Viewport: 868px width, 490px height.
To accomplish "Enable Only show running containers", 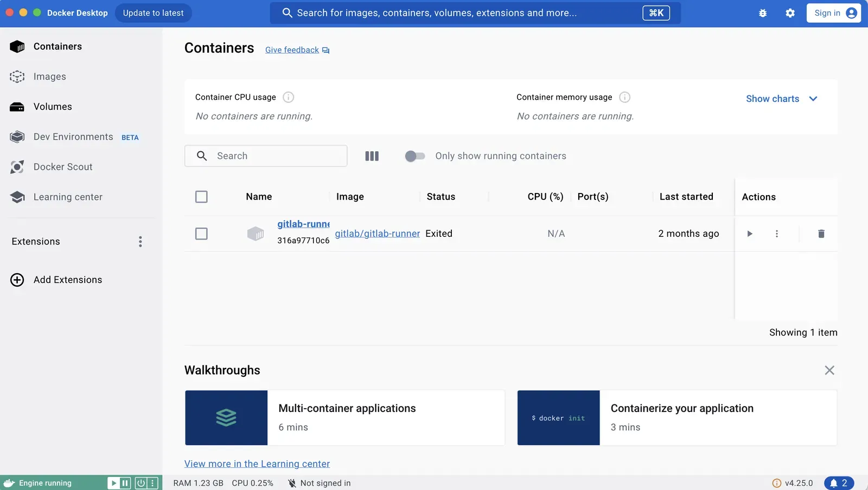I will pos(414,156).
